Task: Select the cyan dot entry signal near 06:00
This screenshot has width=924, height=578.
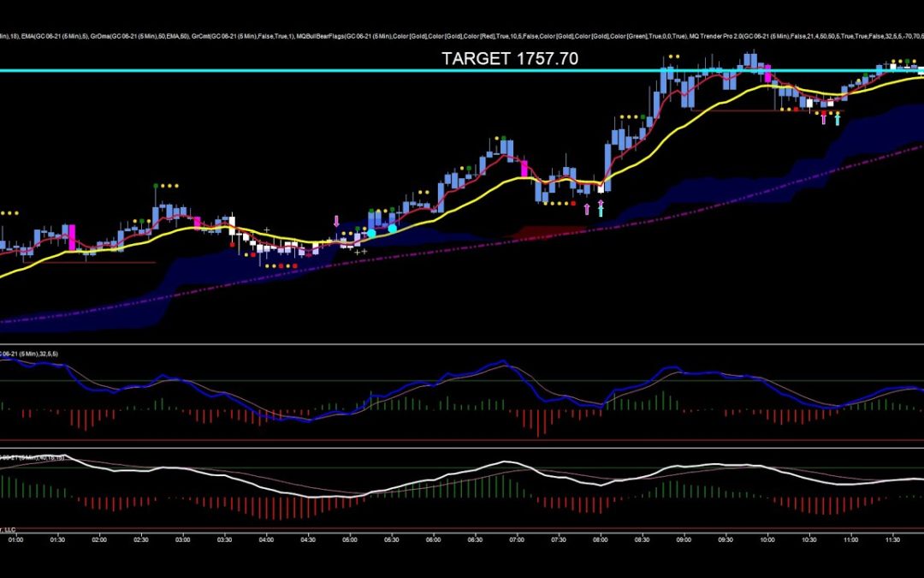Action: (x=393, y=228)
